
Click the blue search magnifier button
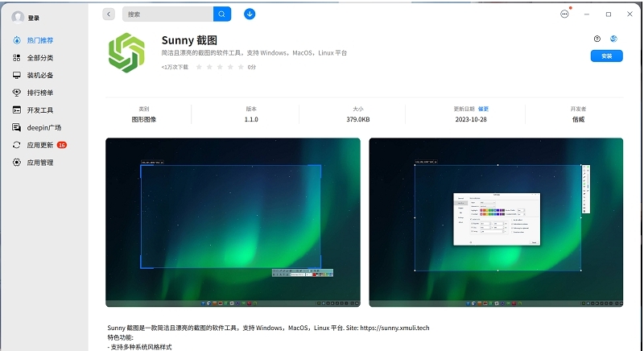coord(222,14)
